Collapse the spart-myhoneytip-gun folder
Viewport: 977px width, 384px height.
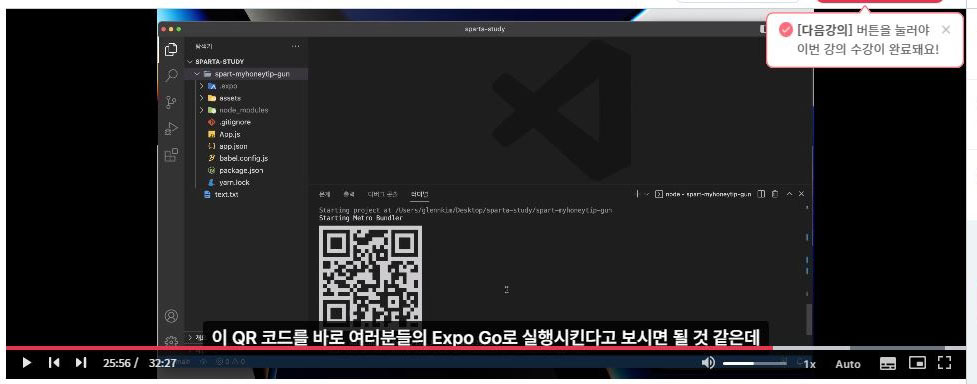coord(247,74)
